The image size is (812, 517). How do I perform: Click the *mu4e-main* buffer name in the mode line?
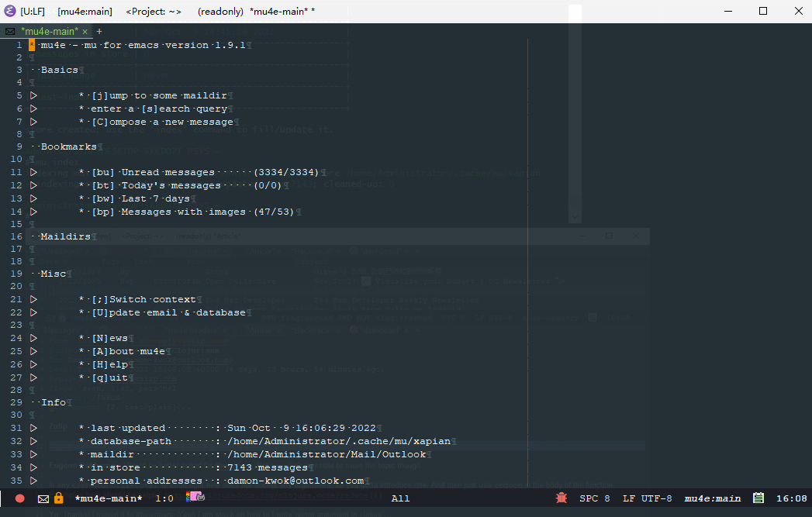(109, 498)
